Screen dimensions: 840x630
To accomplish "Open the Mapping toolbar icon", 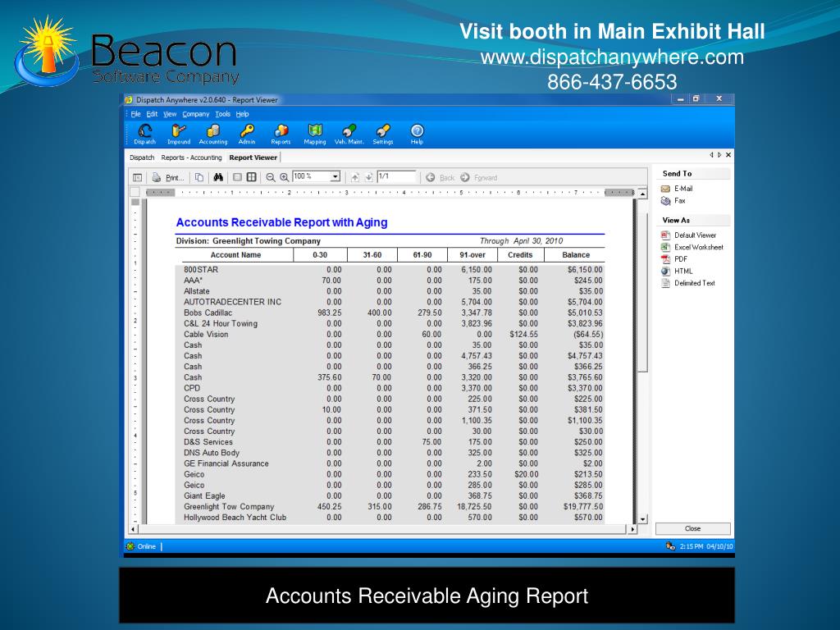I will [314, 134].
